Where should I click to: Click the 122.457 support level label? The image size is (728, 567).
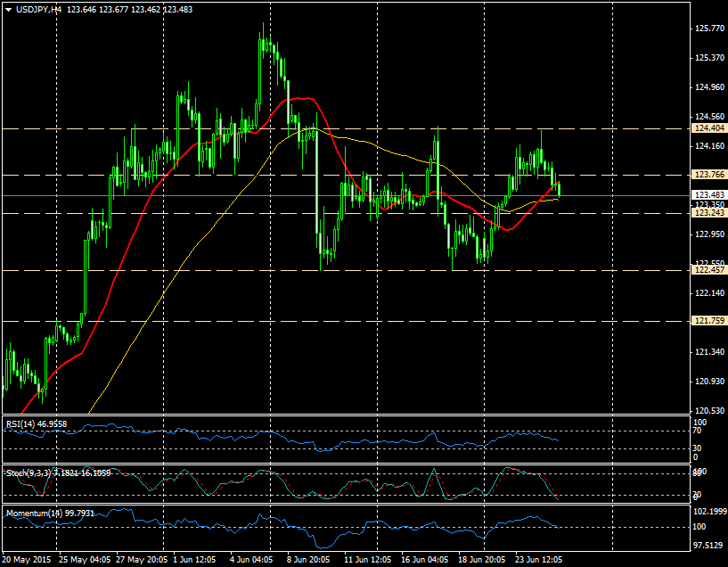[x=708, y=270]
